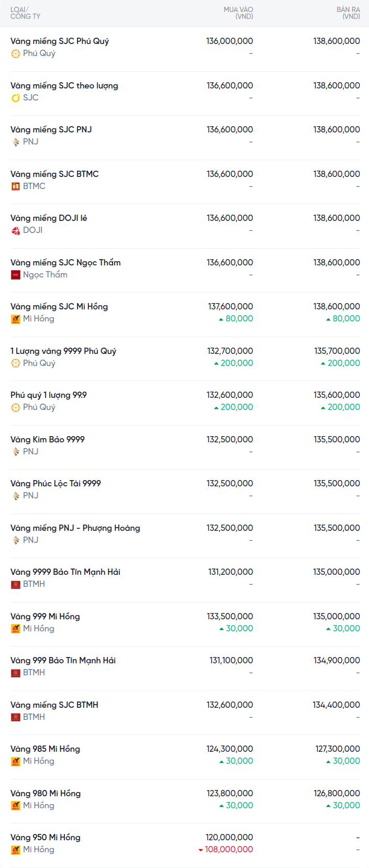Click Mi Hồng logo under Vàng 950
Viewport: 369px width, 868px height.
[16, 850]
